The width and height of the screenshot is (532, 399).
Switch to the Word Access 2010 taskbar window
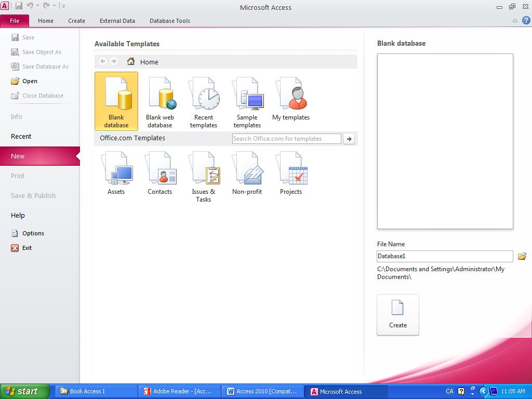click(x=262, y=392)
